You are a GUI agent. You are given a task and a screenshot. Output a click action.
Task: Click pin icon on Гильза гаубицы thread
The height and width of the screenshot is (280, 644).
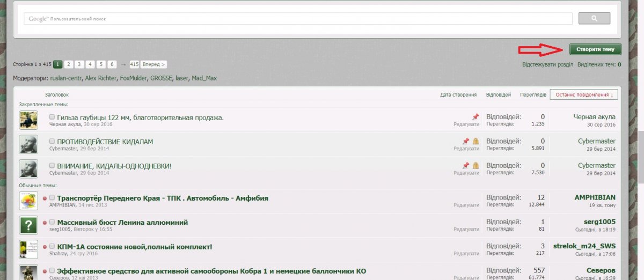[475, 116]
